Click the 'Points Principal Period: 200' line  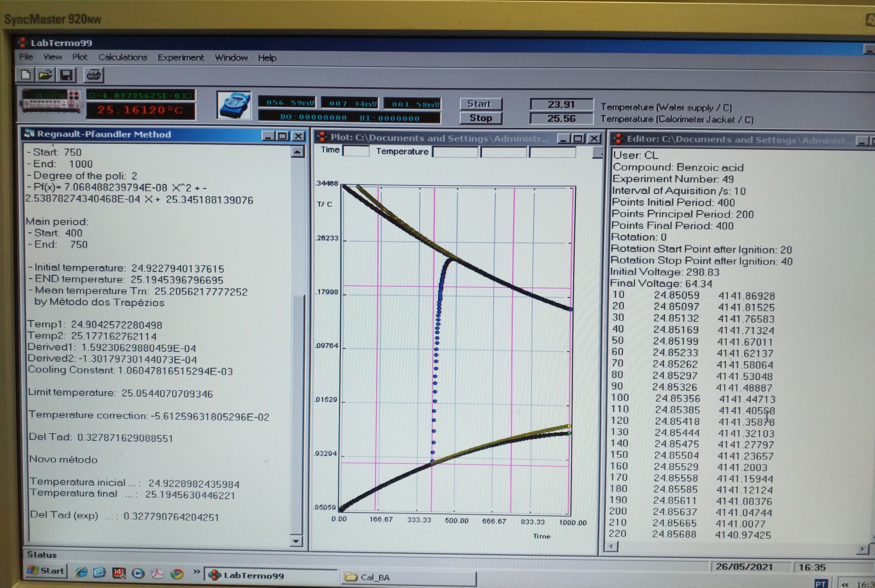[683, 214]
